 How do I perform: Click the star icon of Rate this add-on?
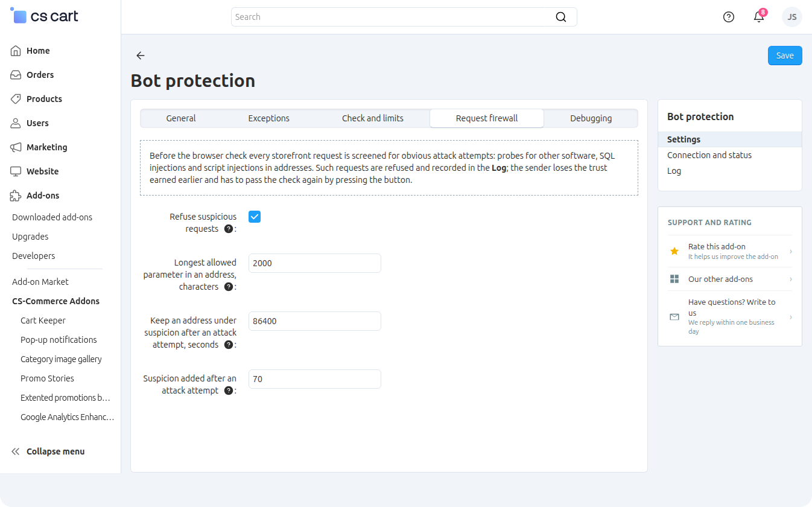tap(674, 251)
